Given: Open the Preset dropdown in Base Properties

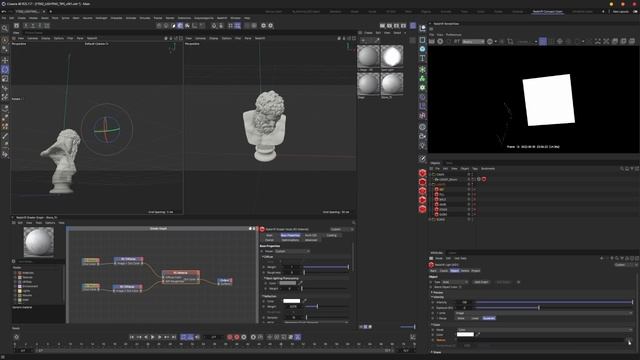Looking at the screenshot, I should 292,251.
